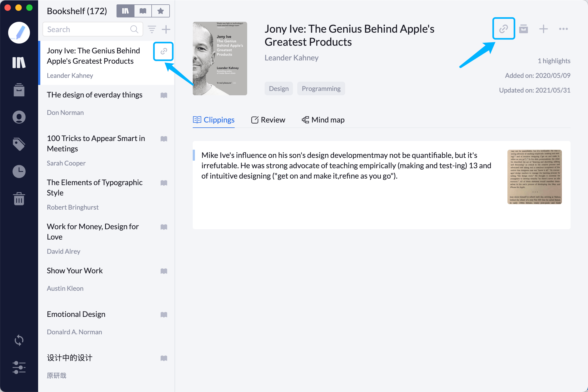
Task: Click book icon beside 设计中的设计
Action: 164,358
